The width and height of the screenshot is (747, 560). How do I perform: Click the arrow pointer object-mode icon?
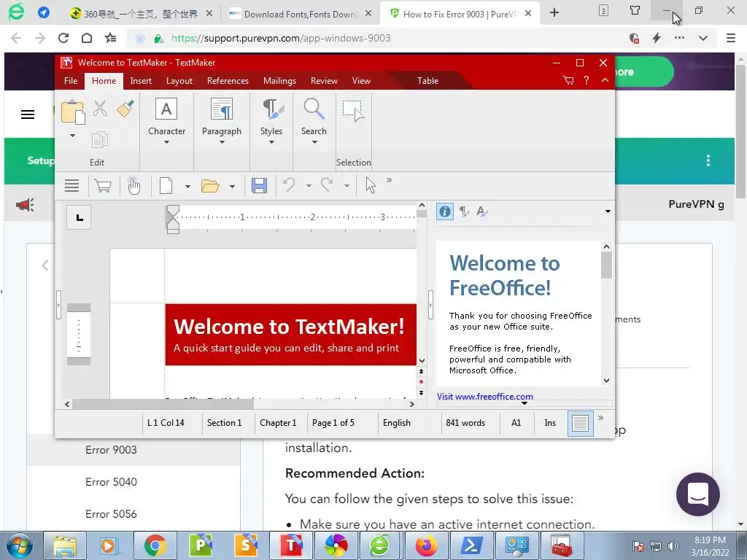[x=371, y=185]
